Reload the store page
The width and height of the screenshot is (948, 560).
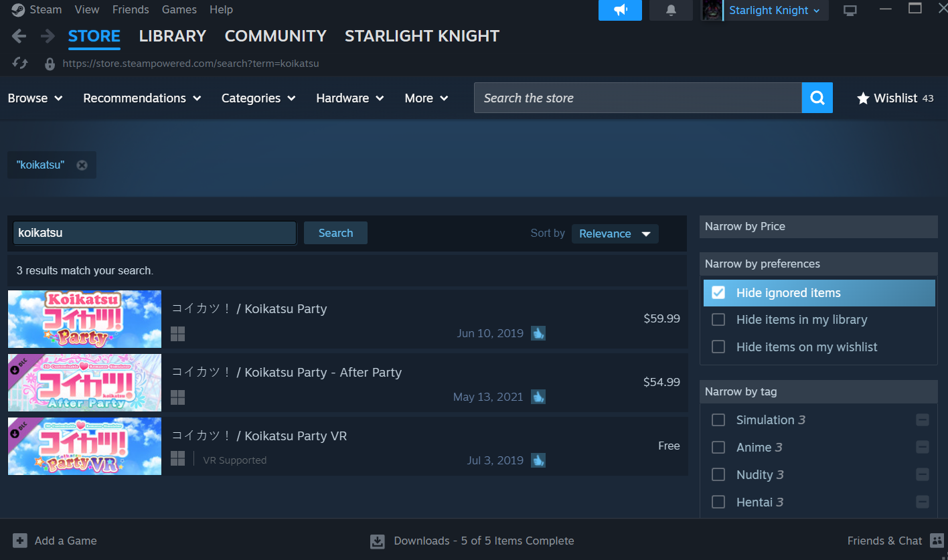[20, 64]
